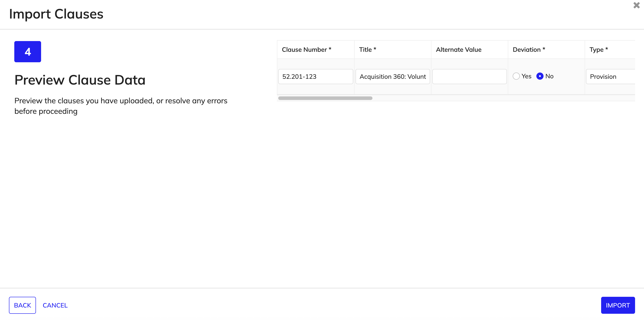Click the Title field Acquisition 360
The height and width of the screenshot is (320, 644).
pos(393,77)
